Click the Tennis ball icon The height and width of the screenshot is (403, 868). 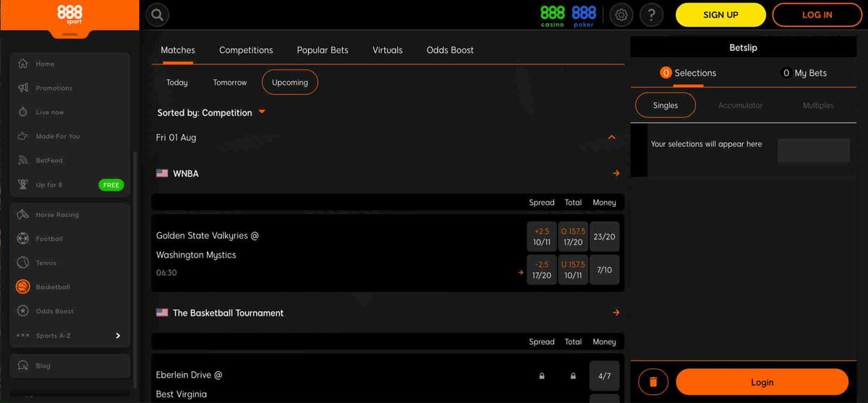click(23, 263)
